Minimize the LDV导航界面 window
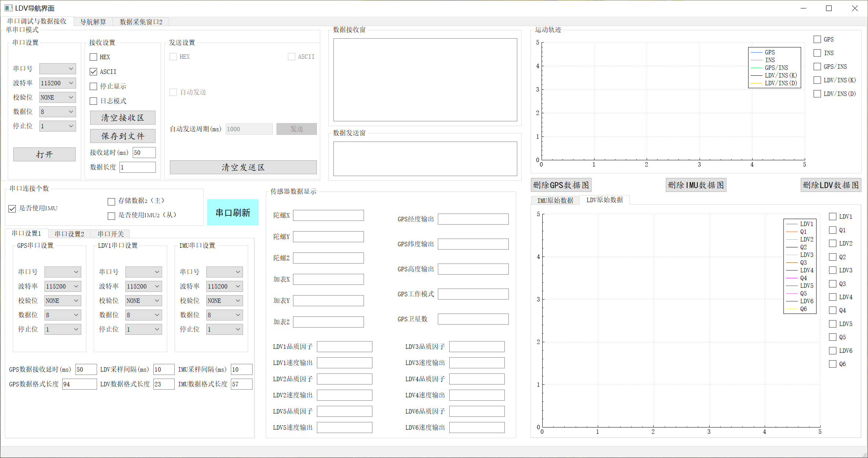The image size is (868, 458). point(803,8)
